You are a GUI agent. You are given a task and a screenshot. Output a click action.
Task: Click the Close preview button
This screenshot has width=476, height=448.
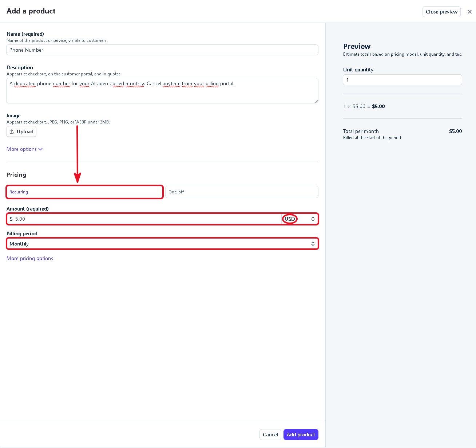(x=441, y=12)
